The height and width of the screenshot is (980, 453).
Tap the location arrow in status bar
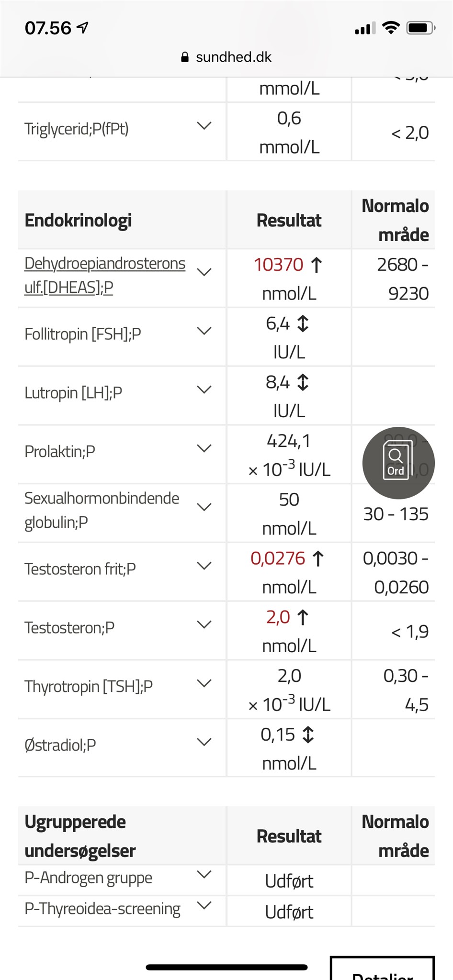pos(83,28)
